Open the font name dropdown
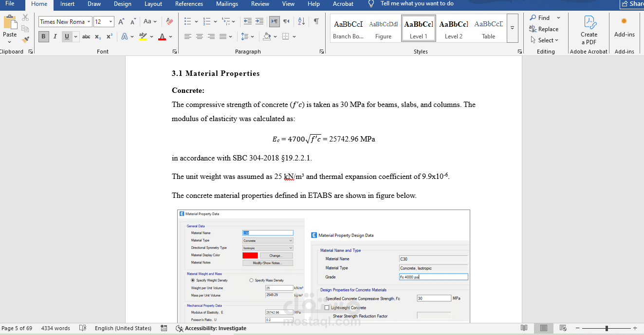Viewport: 644px width, 335px height. click(x=89, y=22)
